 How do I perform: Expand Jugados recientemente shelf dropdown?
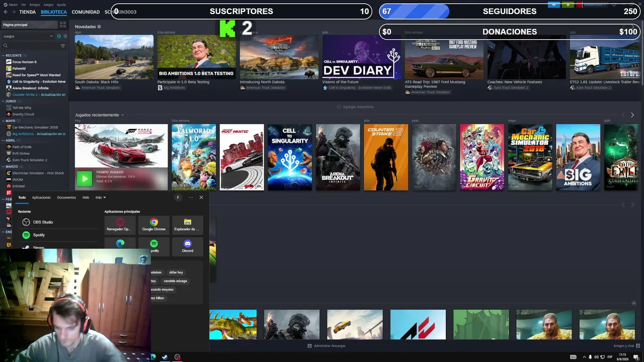(122, 115)
